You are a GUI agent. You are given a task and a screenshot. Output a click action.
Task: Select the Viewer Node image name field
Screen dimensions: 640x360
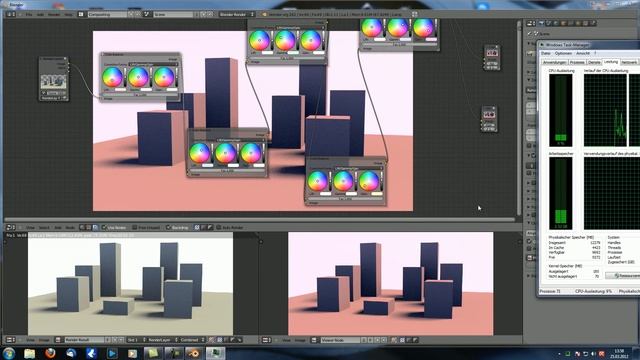point(340,340)
